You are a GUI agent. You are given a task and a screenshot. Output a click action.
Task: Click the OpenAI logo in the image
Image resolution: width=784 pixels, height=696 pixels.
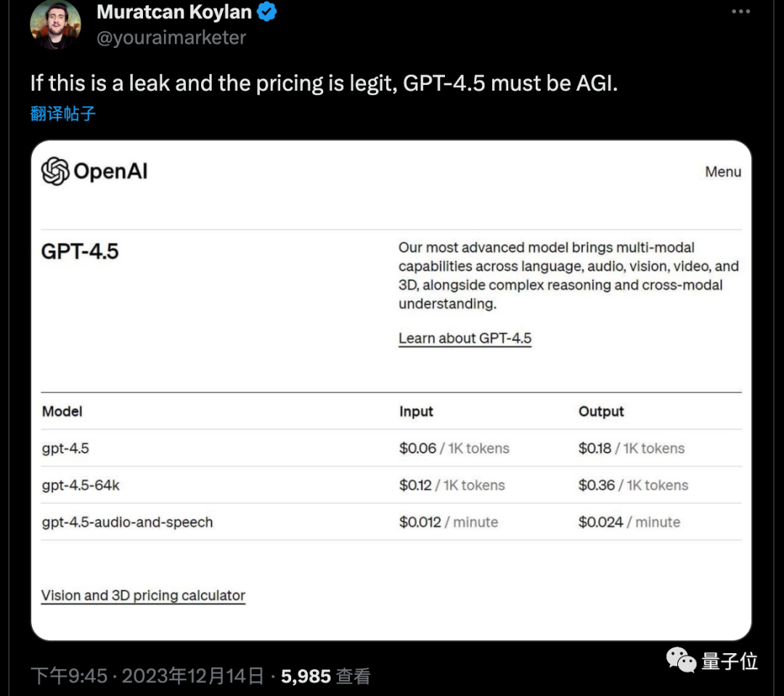coord(53,172)
